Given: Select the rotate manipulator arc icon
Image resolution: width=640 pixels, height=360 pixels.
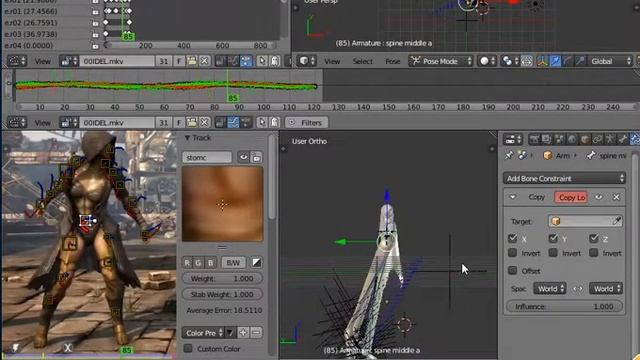Looking at the screenshot, I should [568, 61].
